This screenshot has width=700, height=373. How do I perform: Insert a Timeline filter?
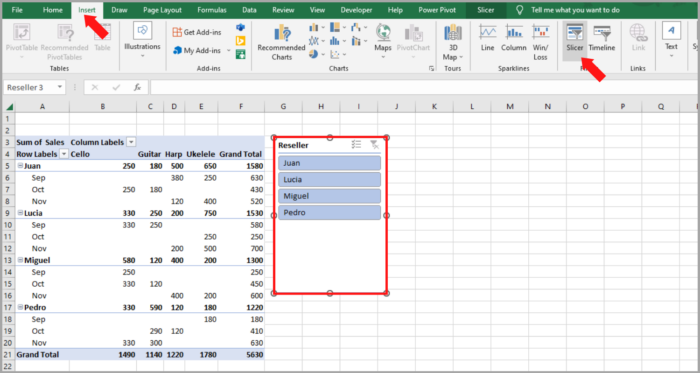click(x=601, y=39)
